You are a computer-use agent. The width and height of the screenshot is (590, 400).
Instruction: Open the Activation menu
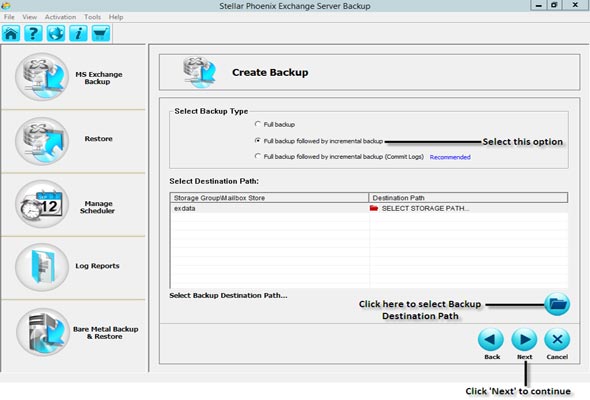tap(60, 17)
